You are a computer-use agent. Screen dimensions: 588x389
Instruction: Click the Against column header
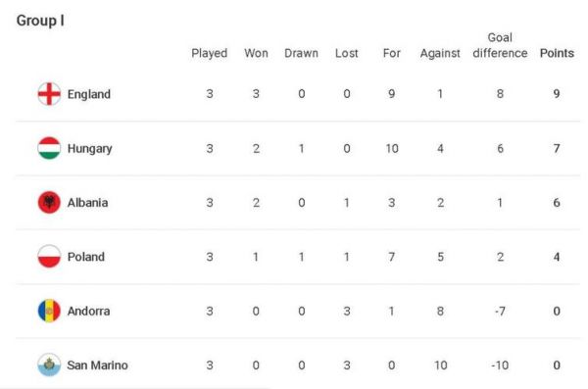(440, 54)
